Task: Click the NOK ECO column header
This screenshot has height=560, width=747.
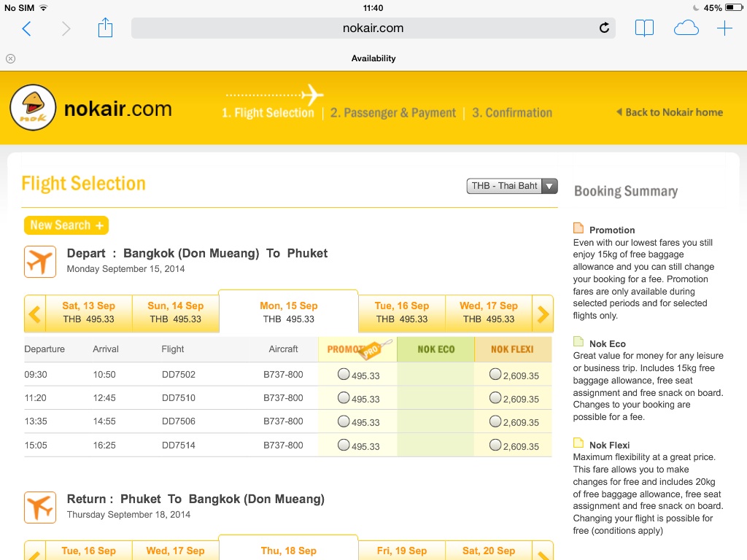Action: point(436,349)
